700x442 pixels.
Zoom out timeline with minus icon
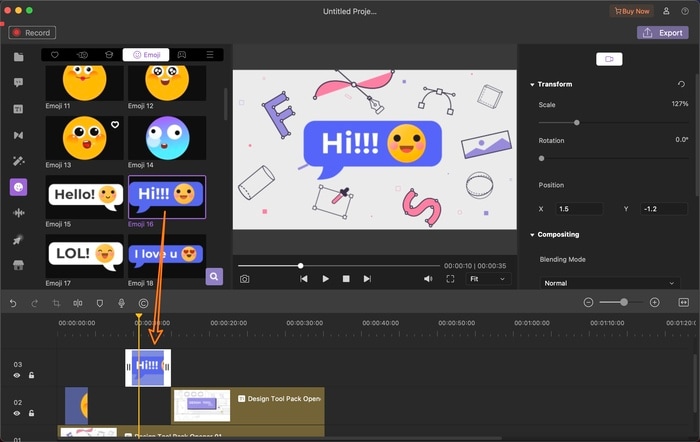[588, 303]
